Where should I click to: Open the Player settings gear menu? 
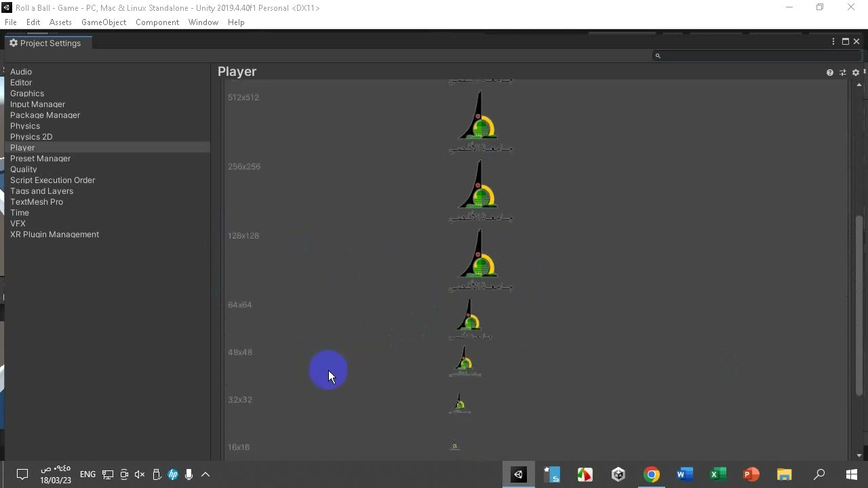(x=856, y=73)
